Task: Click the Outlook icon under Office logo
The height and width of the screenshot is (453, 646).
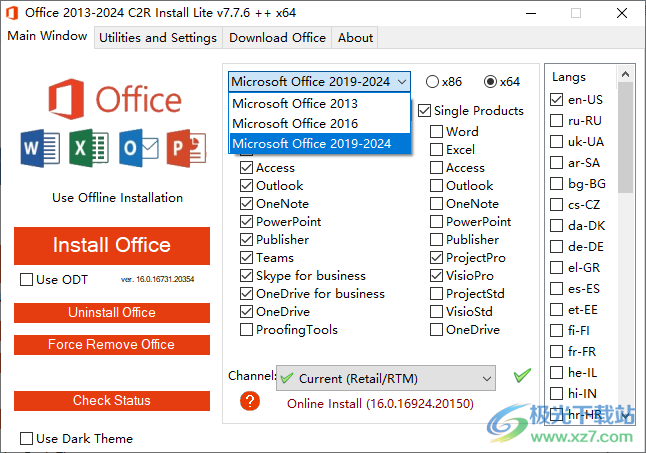Action: point(138,148)
